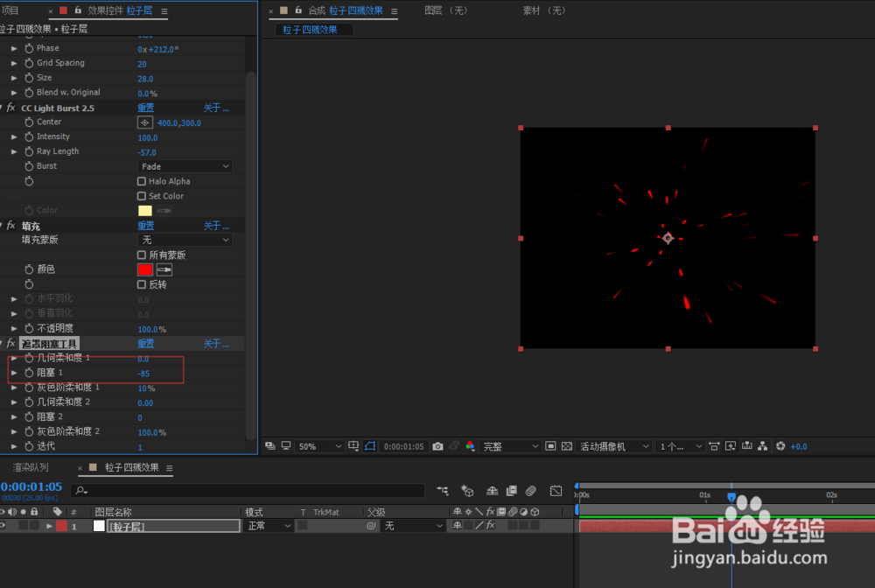Toggle the transparency grid icon

coord(567,446)
